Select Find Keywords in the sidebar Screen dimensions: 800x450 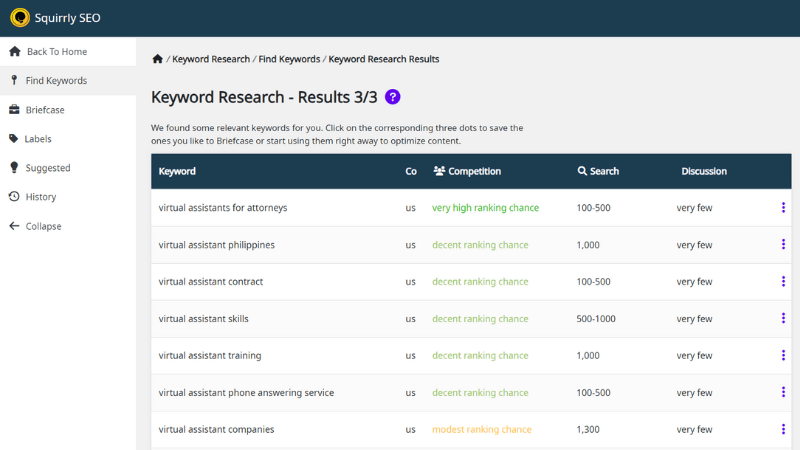coord(68,81)
